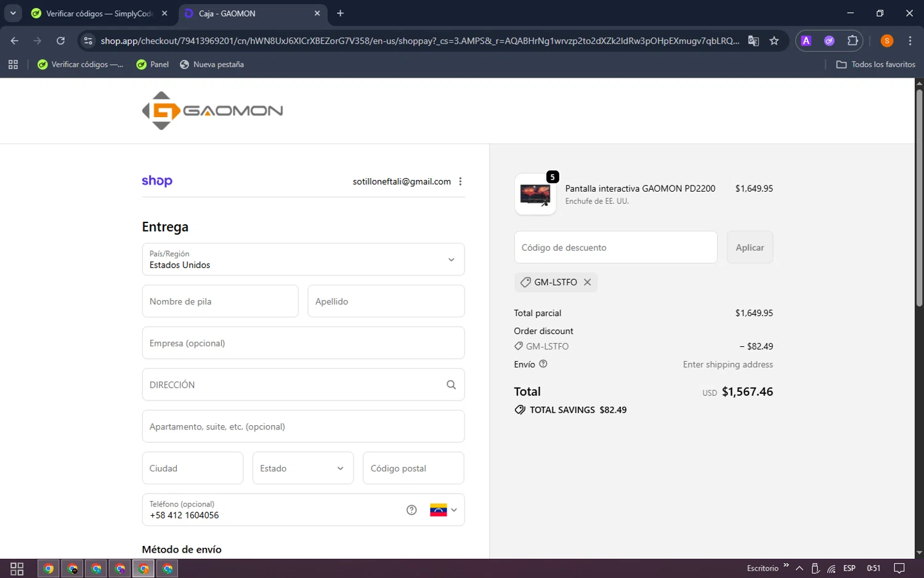Click the Apartamento, suite field
Image resolution: width=924 pixels, height=578 pixels.
(303, 426)
